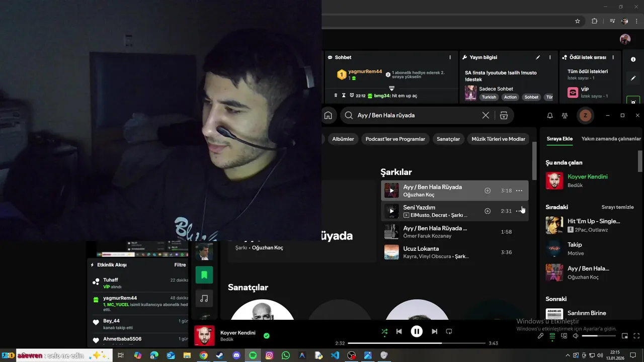Image resolution: width=644 pixels, height=362 pixels.
Task: Open Discord from the Windows taskbar
Action: (236, 355)
